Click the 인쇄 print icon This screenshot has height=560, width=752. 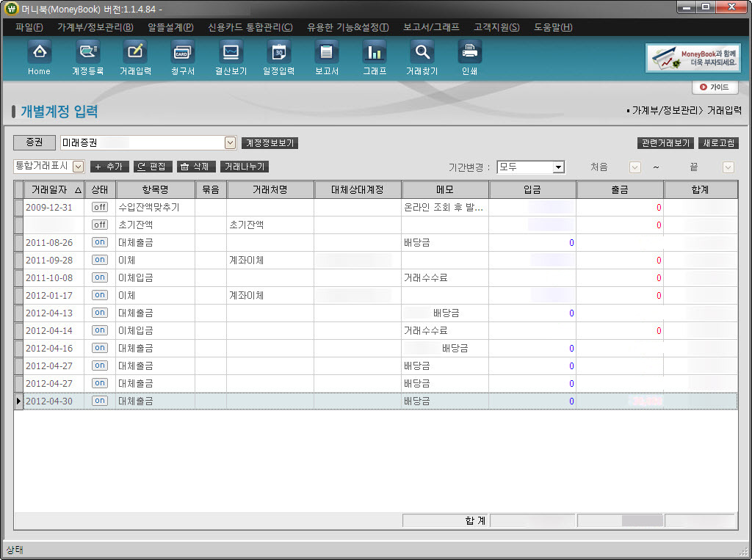click(x=469, y=53)
